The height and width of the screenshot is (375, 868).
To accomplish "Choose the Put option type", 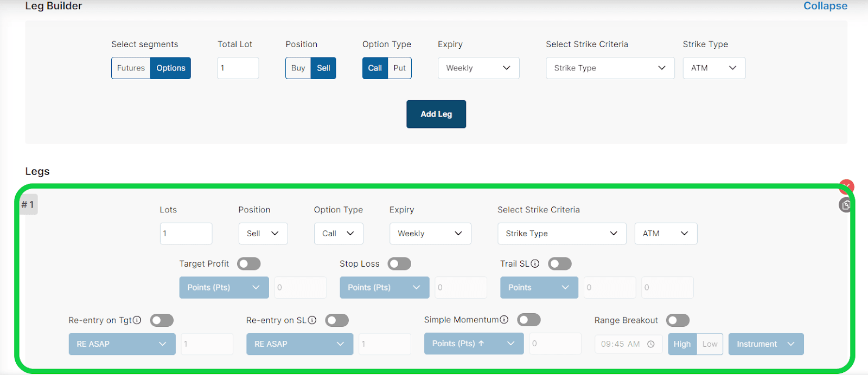I will [x=399, y=68].
